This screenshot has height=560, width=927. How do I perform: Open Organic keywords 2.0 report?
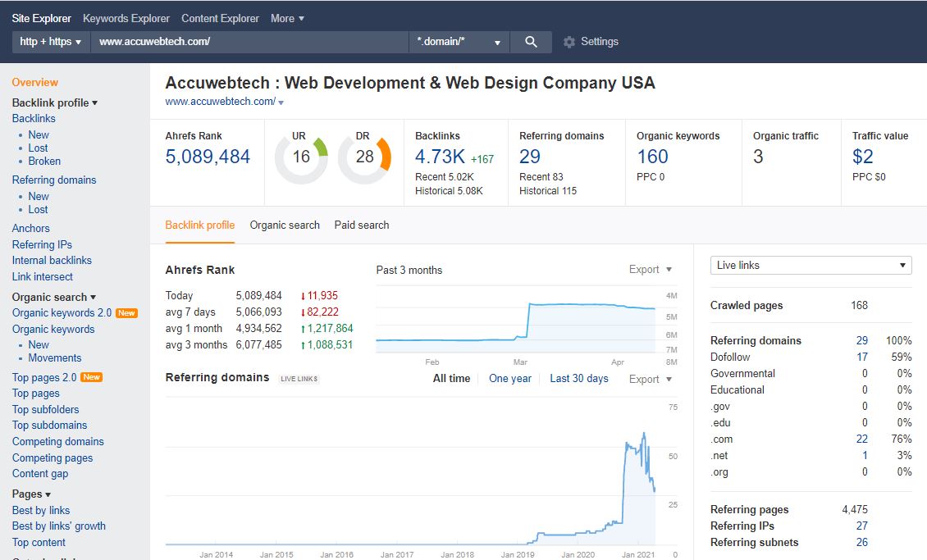pyautogui.click(x=62, y=312)
